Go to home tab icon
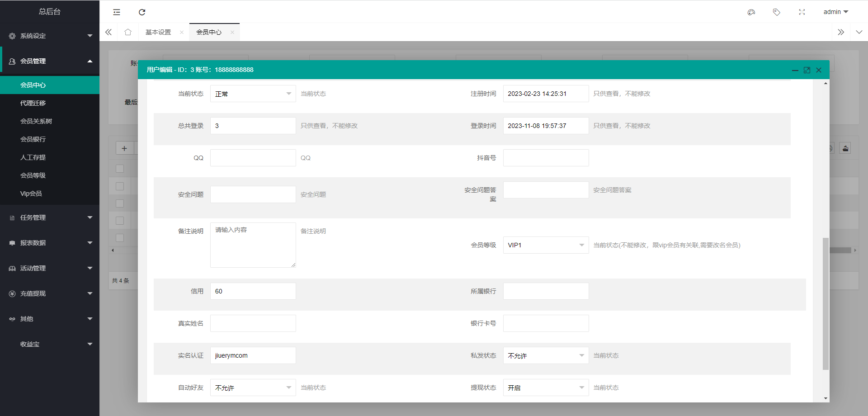This screenshot has height=416, width=868. click(x=128, y=32)
